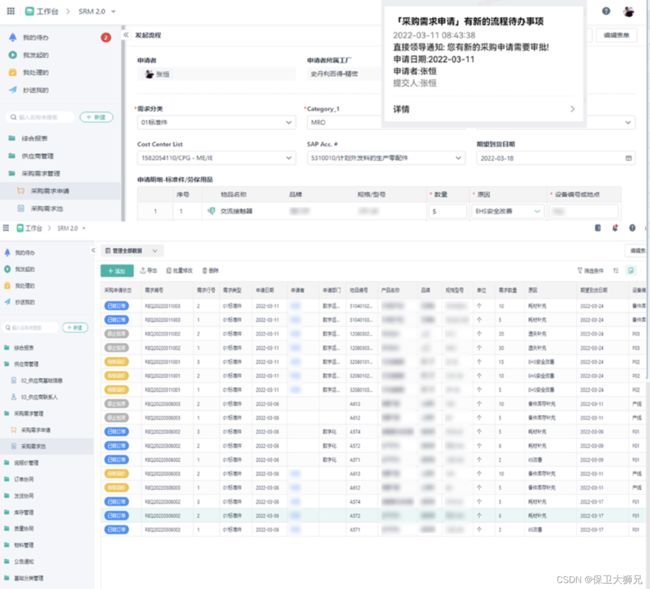Collapse lower sidebar with chevron icon

coord(93,250)
